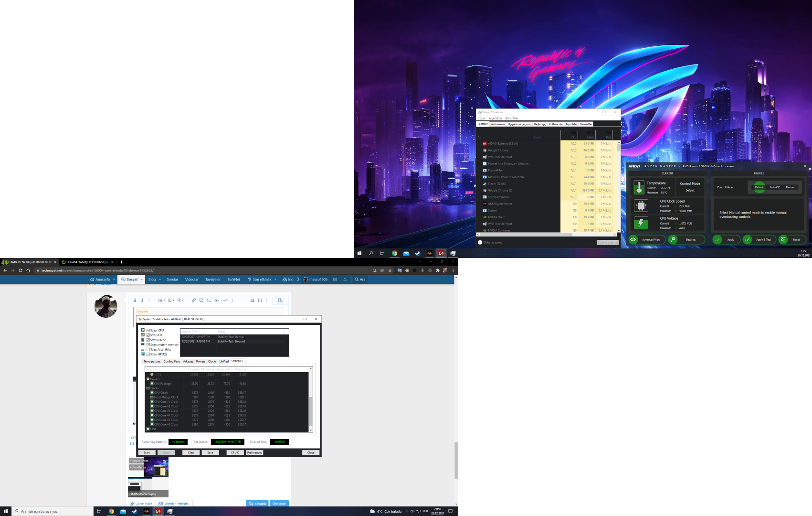Screen dimensions: 812x516
Task: Click Apply & Test in Ryzen Master
Action: tap(759, 240)
